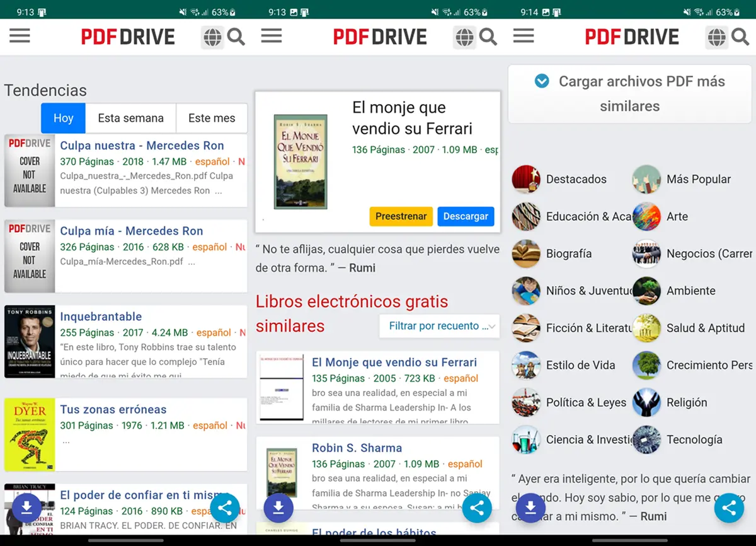Screen dimensions: 756x546
Task: Tap the globe language icon above the category list
Action: tap(716, 37)
